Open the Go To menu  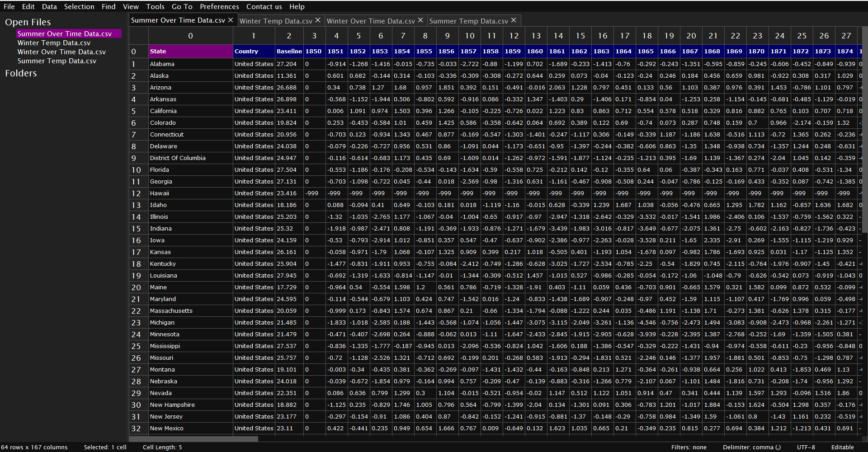[x=182, y=6]
